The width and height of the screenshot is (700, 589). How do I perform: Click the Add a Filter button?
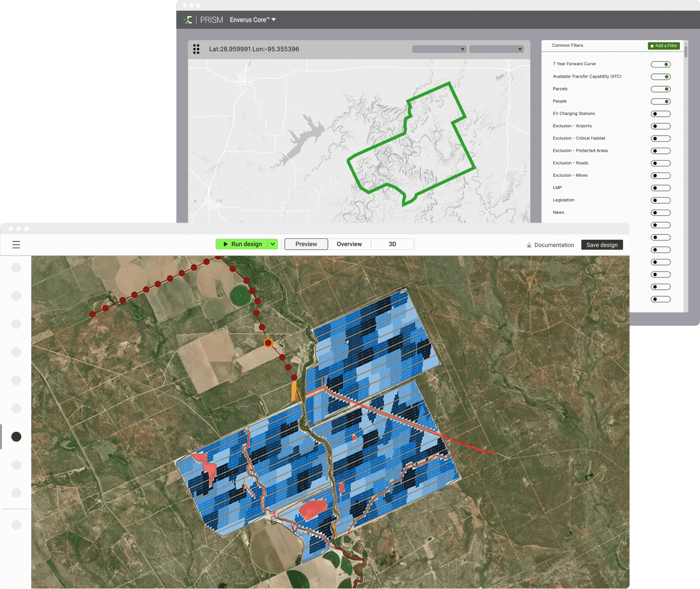click(x=664, y=46)
